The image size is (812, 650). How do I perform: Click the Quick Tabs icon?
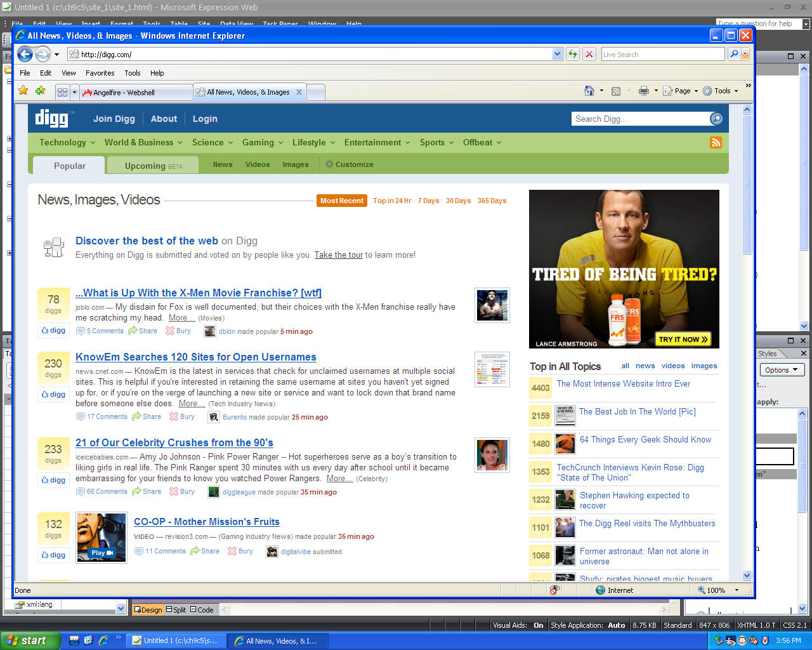[x=62, y=92]
